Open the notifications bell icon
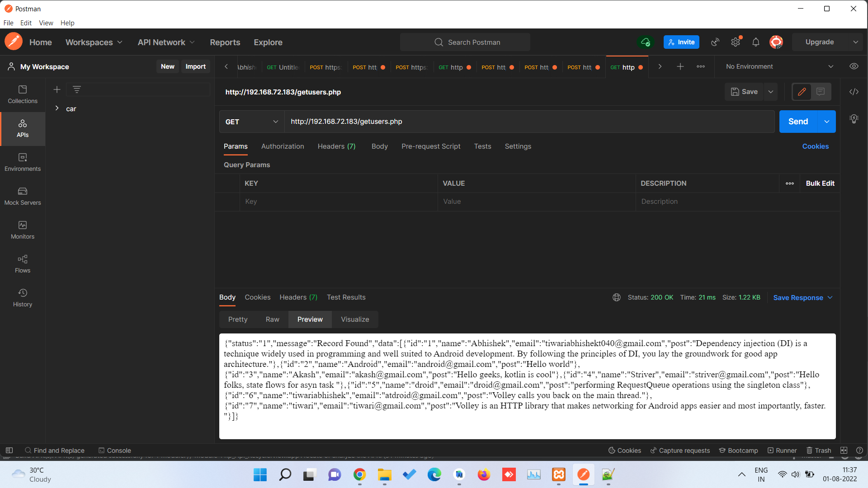Image resolution: width=868 pixels, height=488 pixels. (756, 42)
